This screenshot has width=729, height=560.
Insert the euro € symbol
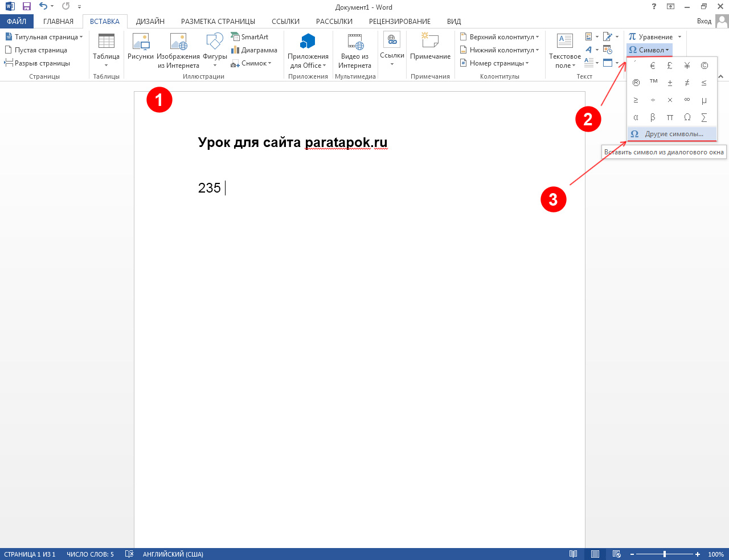[x=653, y=66]
